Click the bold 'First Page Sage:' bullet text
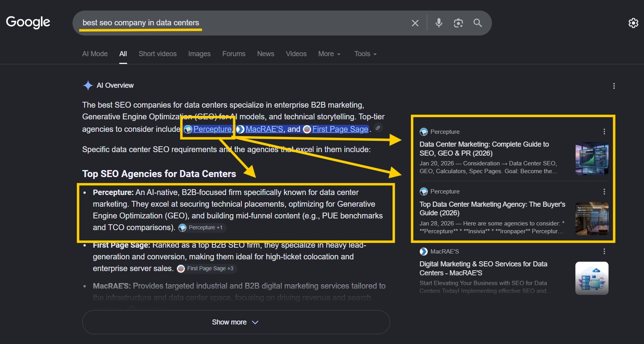Screen dimensions: 644x344 pyautogui.click(x=121, y=245)
